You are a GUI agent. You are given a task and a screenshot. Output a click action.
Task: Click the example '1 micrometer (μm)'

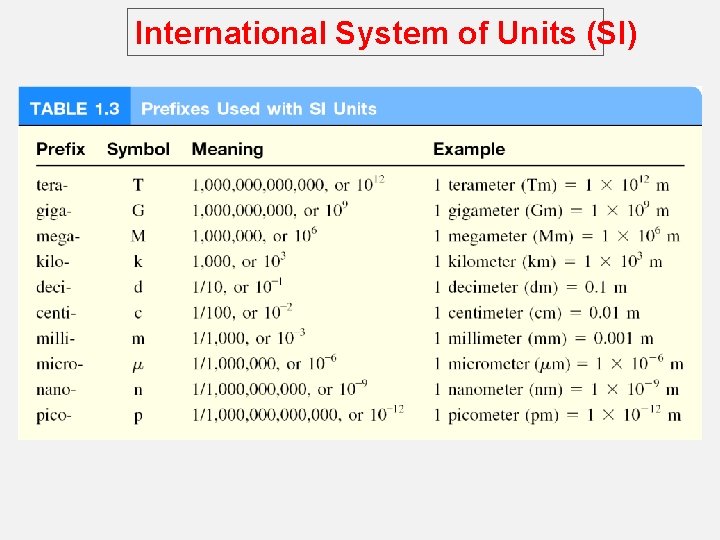pyautogui.click(x=502, y=365)
